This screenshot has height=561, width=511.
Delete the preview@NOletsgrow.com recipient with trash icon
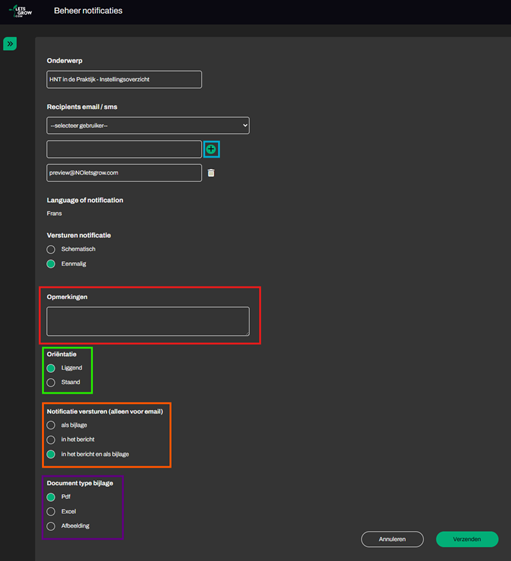(211, 173)
